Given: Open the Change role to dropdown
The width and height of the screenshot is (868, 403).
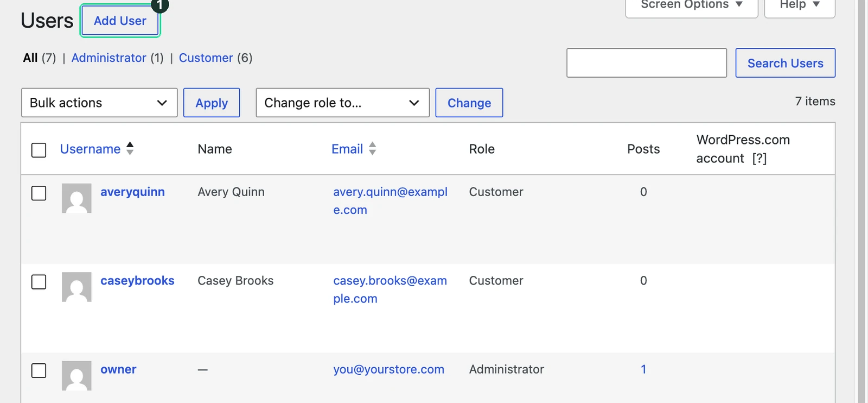Looking at the screenshot, I should [342, 103].
